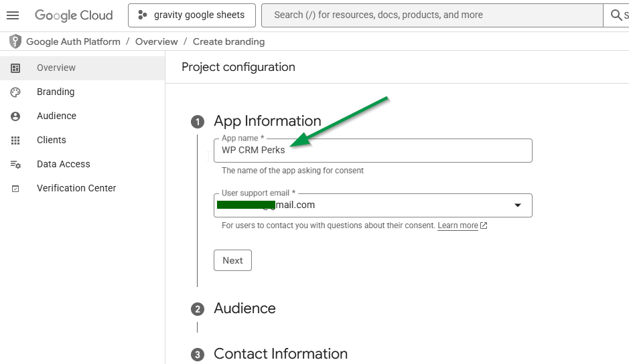Click the external link icon after Learn more
This screenshot has height=364, width=629.
tap(484, 225)
